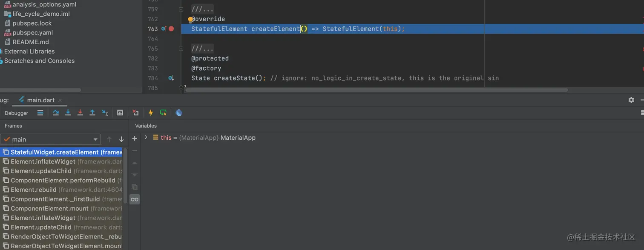Expand the 'this' MaterialApp variable

pyautogui.click(x=146, y=138)
